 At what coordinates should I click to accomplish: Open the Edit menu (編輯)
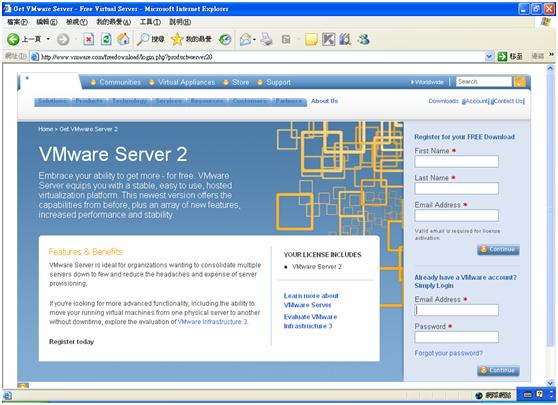pyautogui.click(x=47, y=22)
